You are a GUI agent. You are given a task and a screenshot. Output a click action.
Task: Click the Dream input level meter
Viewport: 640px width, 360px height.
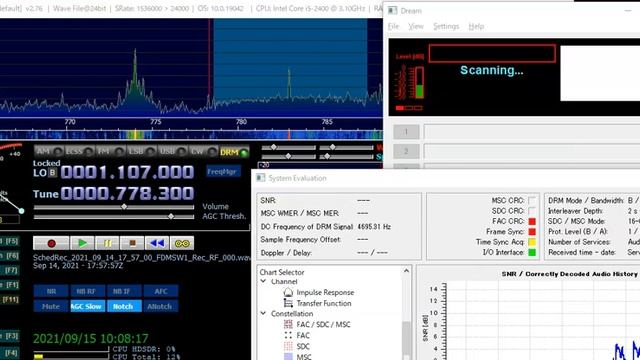point(419,83)
